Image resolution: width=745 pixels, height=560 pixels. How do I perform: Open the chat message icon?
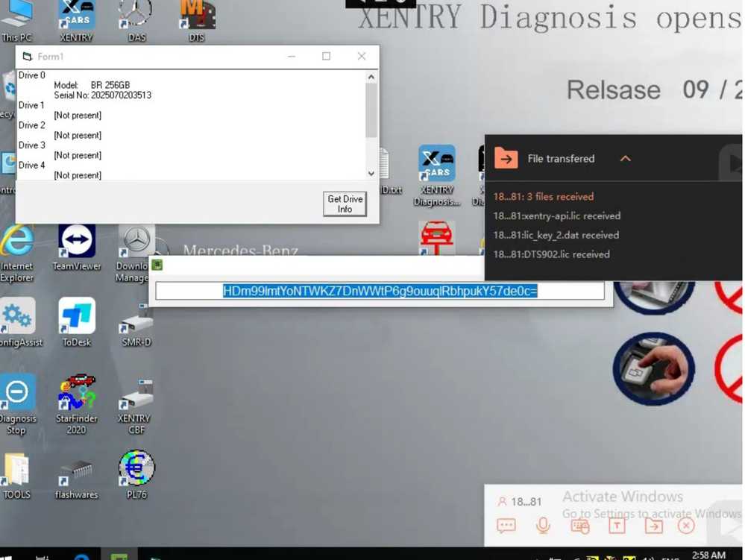[506, 526]
